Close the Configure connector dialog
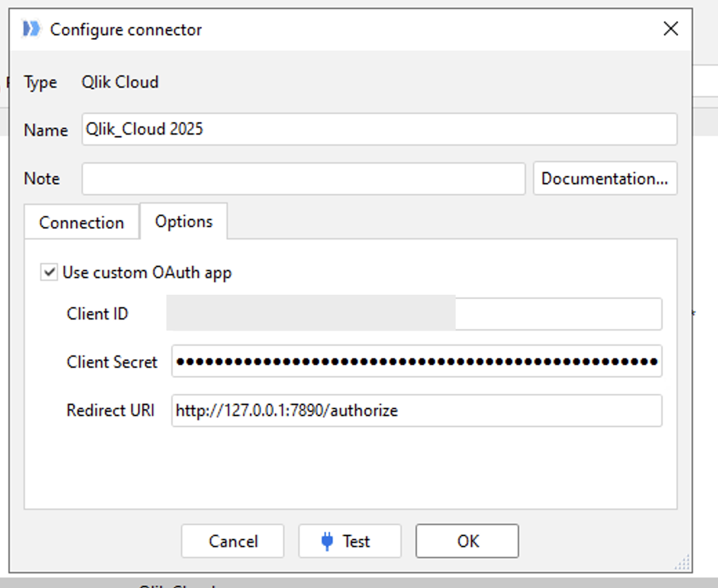718x588 pixels. pyautogui.click(x=670, y=29)
